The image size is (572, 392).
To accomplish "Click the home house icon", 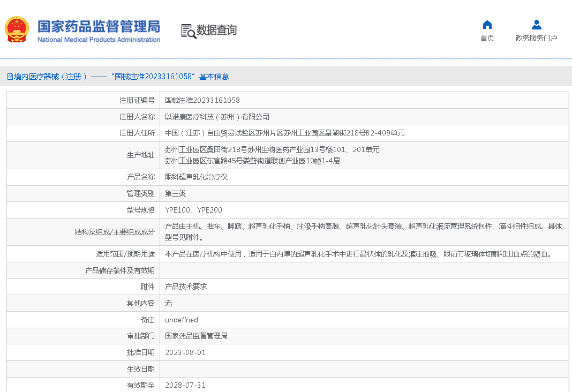I will [x=487, y=25].
